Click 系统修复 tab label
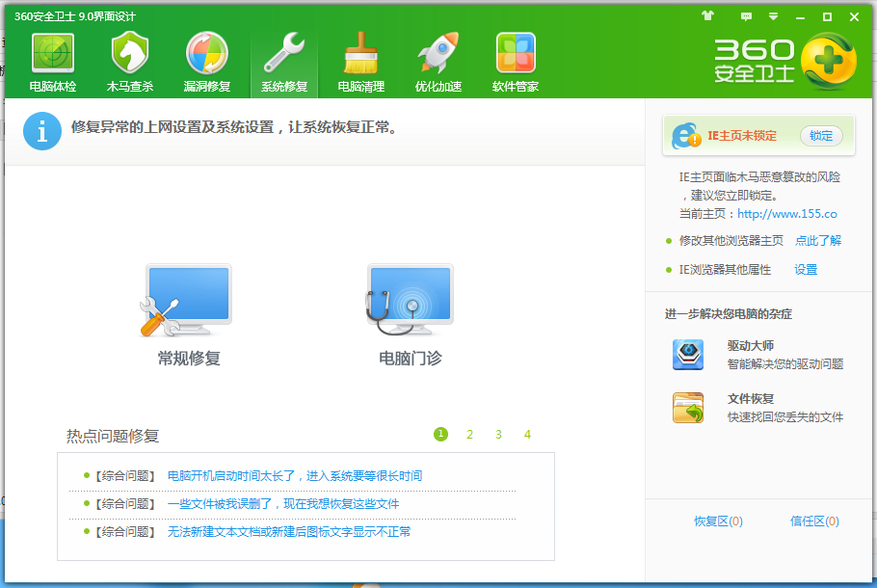This screenshot has width=877, height=588. click(x=284, y=87)
